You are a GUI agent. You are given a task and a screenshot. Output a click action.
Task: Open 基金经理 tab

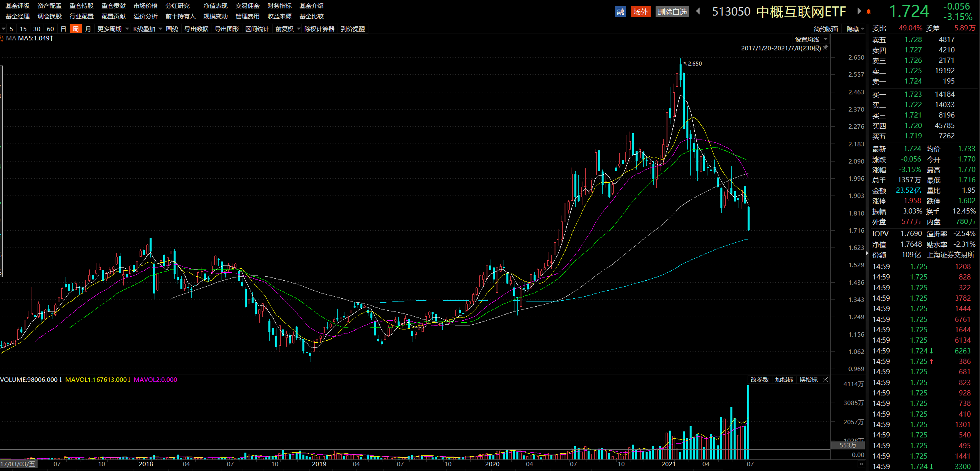[18, 16]
